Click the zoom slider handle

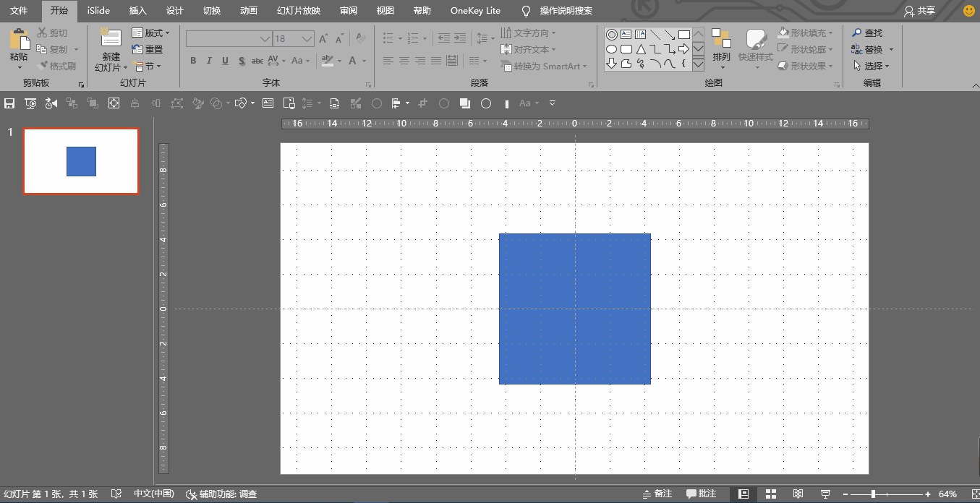click(x=874, y=494)
